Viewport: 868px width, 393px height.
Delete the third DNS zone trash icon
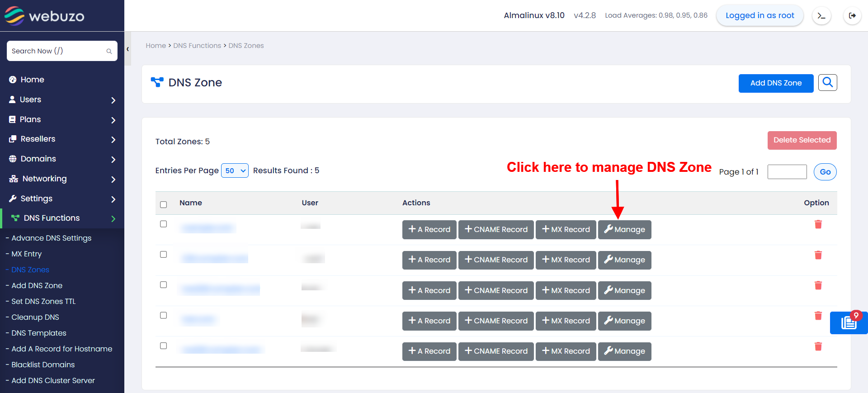click(x=818, y=285)
